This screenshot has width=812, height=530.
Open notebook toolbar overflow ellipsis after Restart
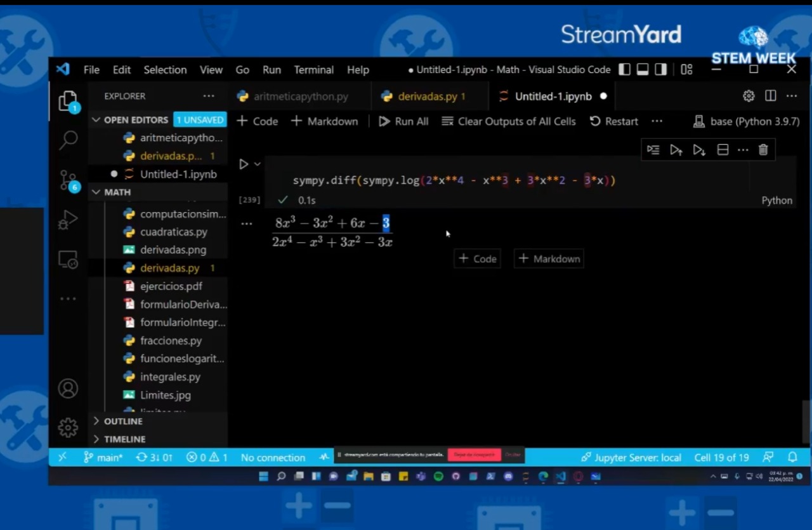(657, 121)
